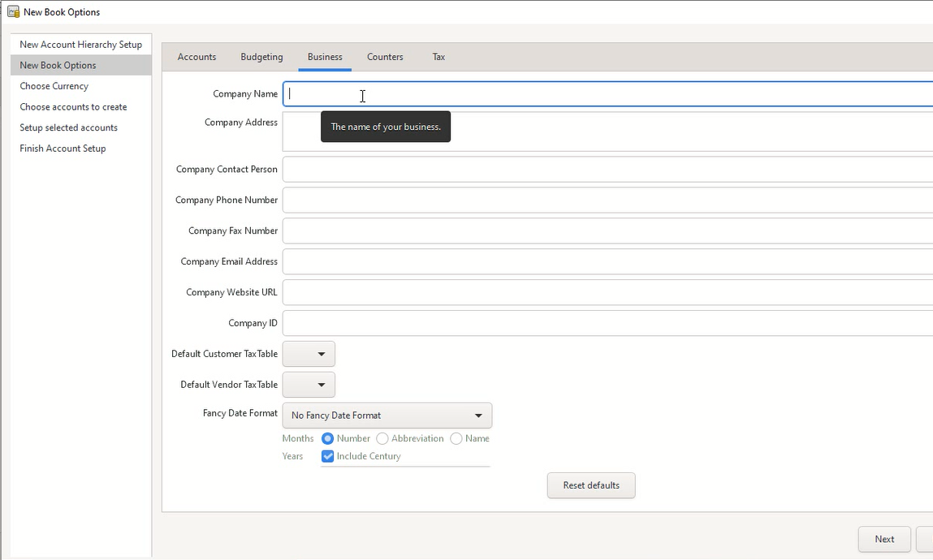Open the Counters tab
Image resolution: width=933 pixels, height=560 pixels.
pyautogui.click(x=385, y=57)
